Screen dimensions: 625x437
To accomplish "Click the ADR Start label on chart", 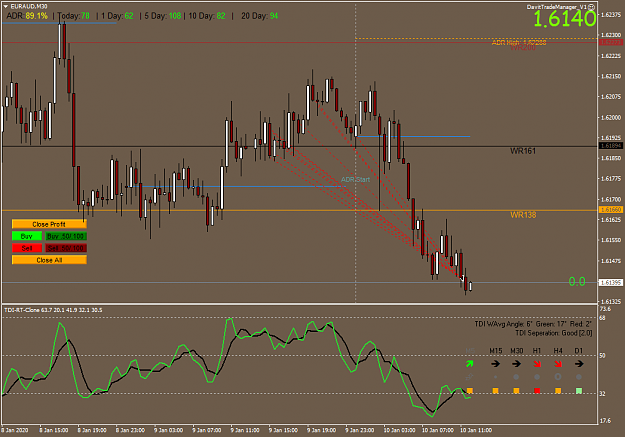I will 355,179.
